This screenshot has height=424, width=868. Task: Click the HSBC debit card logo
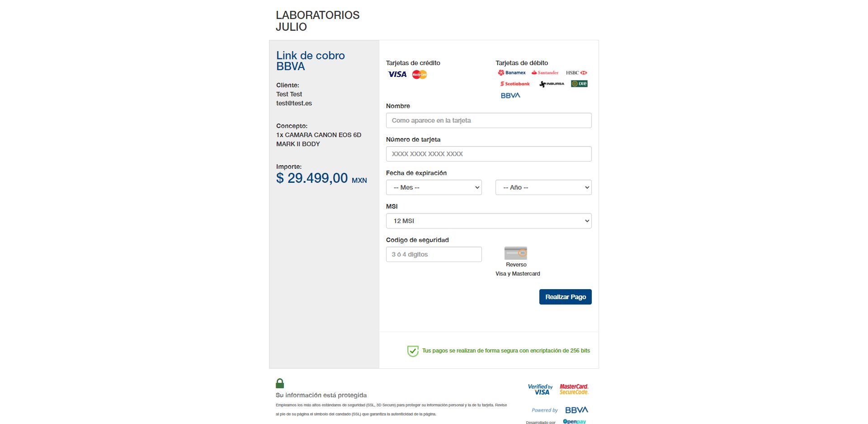pos(576,73)
